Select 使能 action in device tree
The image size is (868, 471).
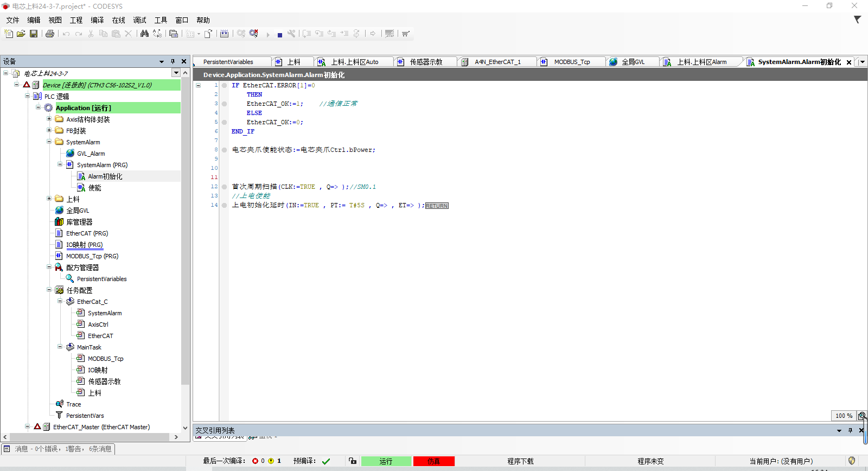coord(94,188)
